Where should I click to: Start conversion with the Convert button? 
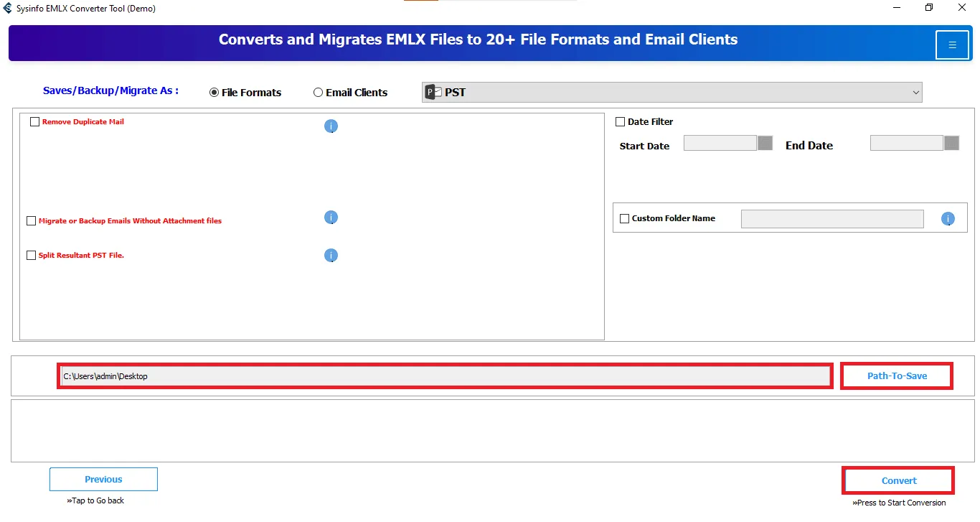click(x=899, y=481)
